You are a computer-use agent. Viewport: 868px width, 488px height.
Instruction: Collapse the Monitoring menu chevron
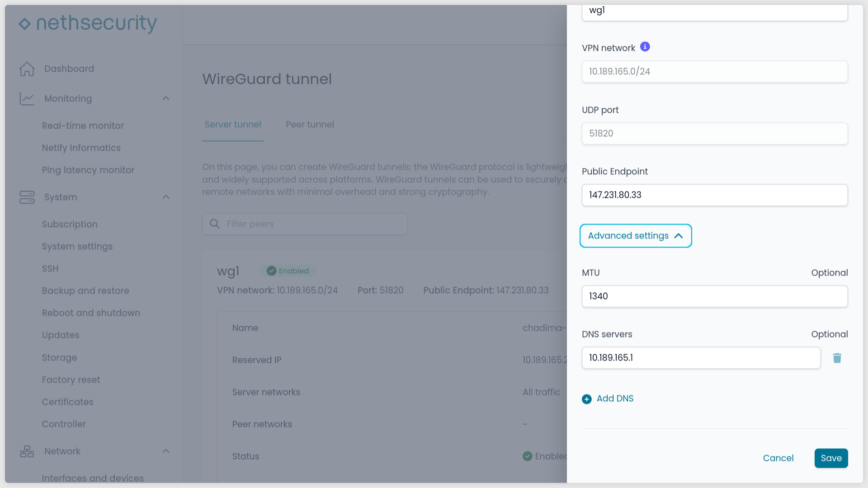[166, 99]
